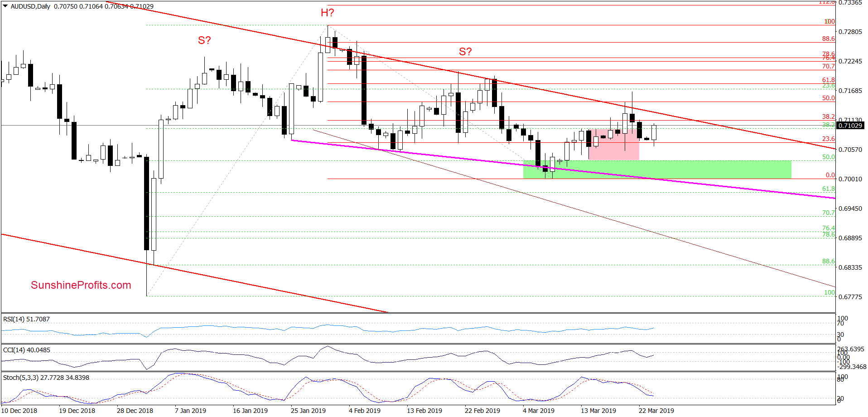Viewport: 868px width, 417px height.
Task: Click the 10 Dec 2018 date label
Action: click(19, 411)
